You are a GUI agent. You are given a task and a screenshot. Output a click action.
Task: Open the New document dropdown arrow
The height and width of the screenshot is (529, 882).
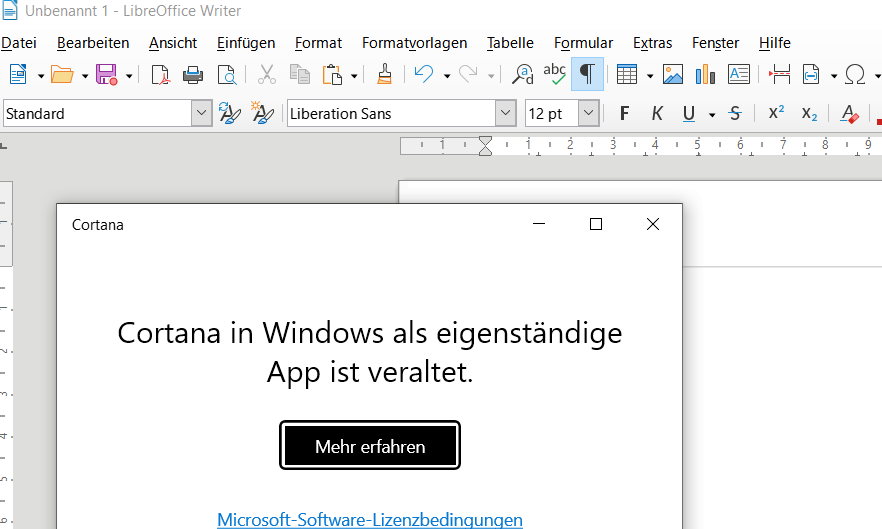(40, 75)
